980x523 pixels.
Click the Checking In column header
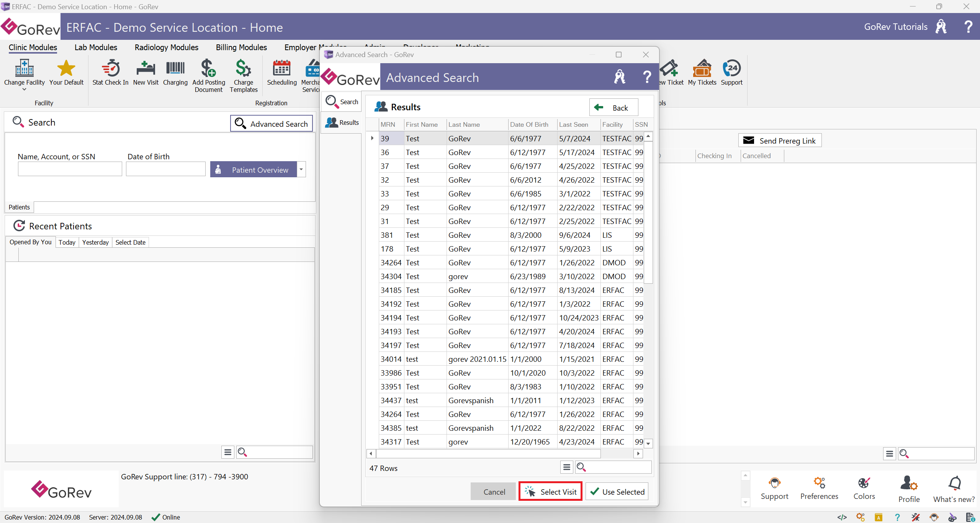coord(718,156)
